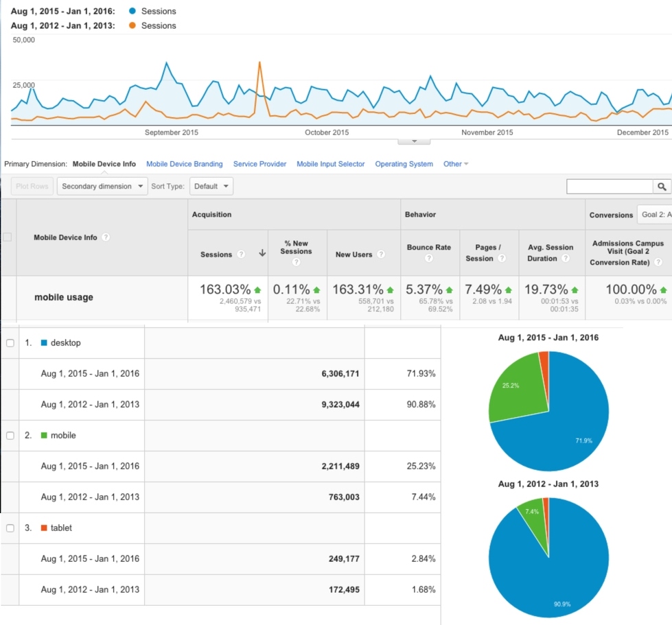Select the Operating System dimension
Viewport: 672px width, 625px height.
pyautogui.click(x=404, y=164)
